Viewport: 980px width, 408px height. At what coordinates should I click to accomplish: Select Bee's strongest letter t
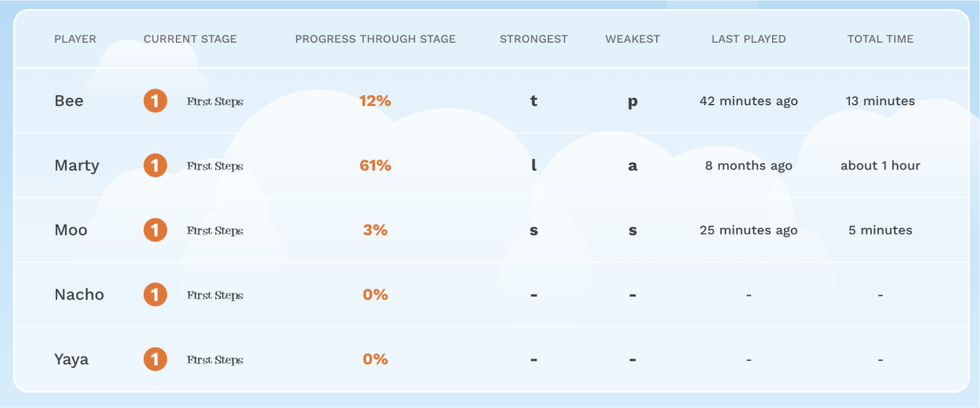pyautogui.click(x=534, y=101)
